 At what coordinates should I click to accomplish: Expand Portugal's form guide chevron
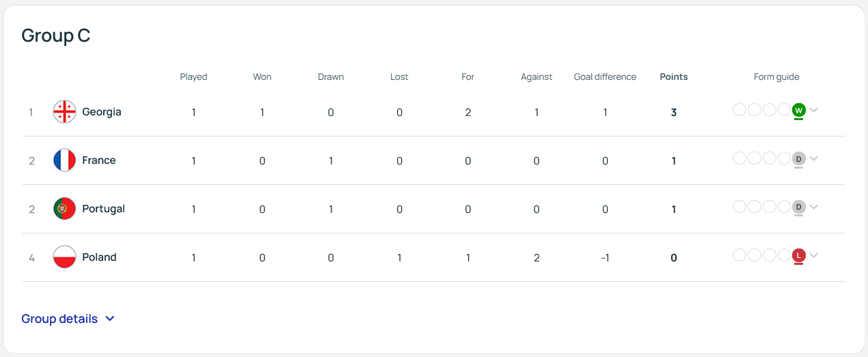(x=813, y=207)
